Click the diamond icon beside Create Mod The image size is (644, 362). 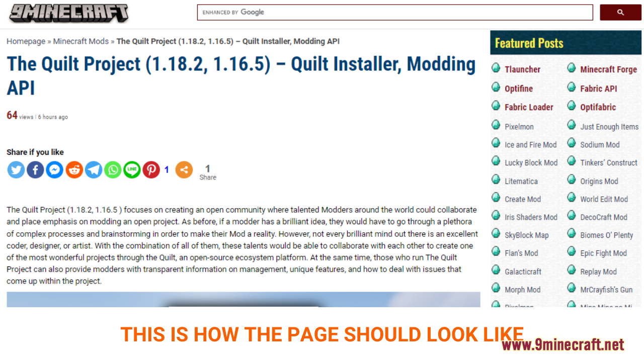(496, 198)
